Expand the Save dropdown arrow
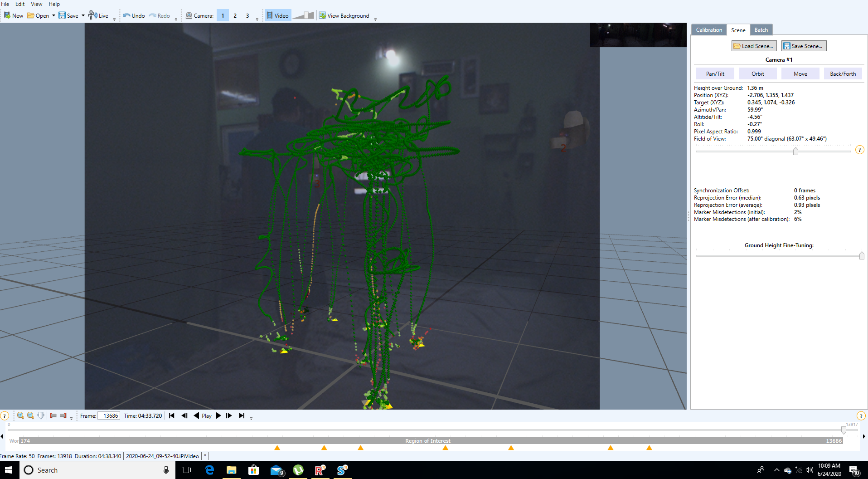The height and width of the screenshot is (479, 868). (x=83, y=15)
